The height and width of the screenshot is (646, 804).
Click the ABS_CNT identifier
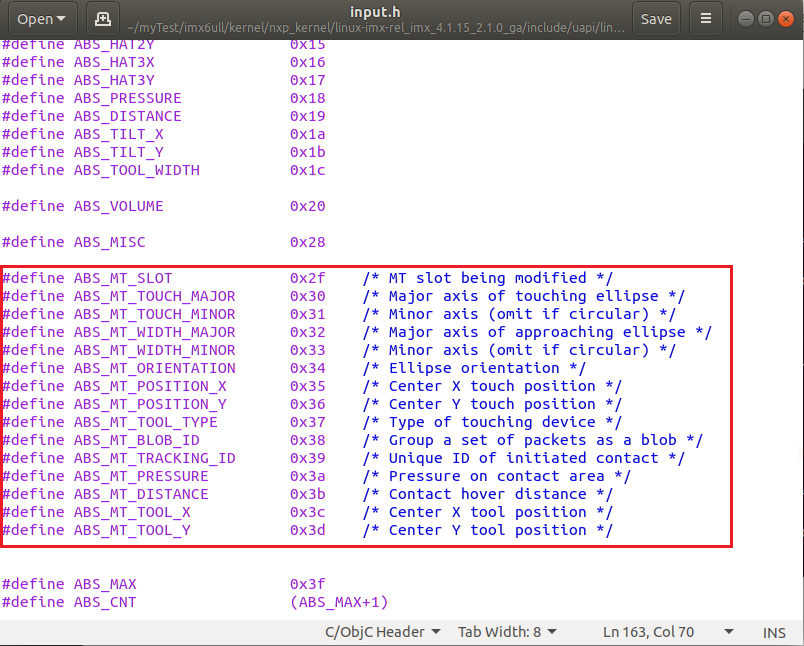coord(105,602)
